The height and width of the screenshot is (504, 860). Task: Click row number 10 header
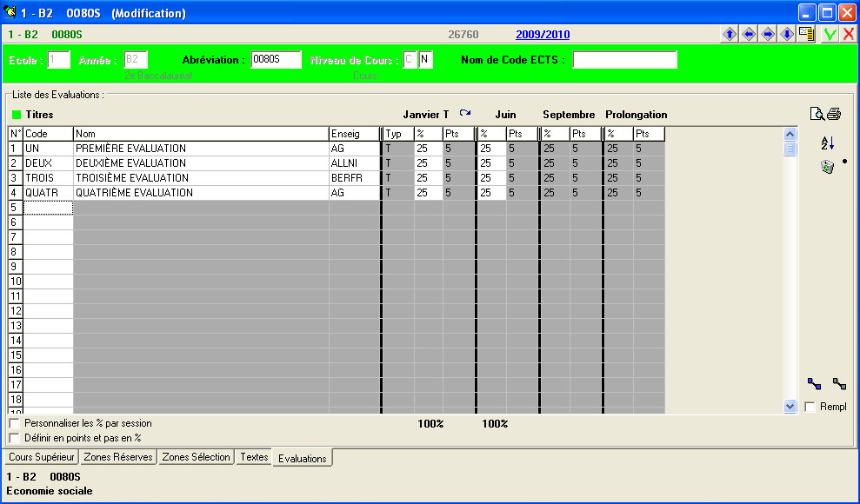(16, 282)
